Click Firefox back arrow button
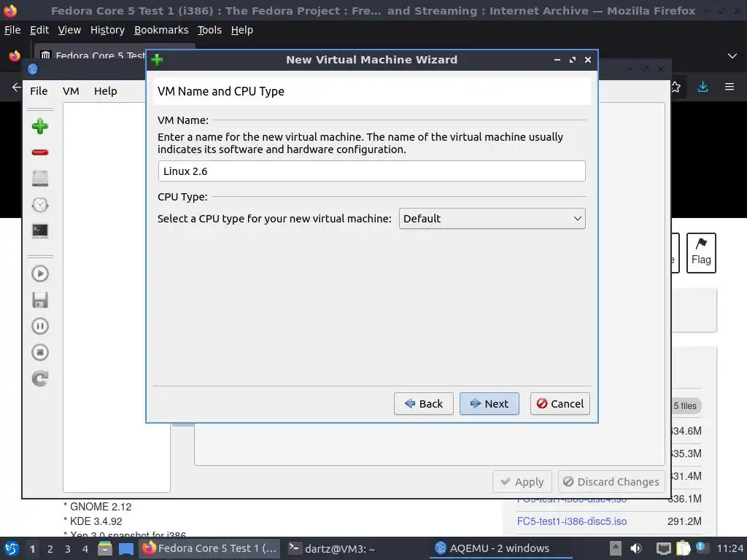This screenshot has height=560, width=747. coord(16,87)
